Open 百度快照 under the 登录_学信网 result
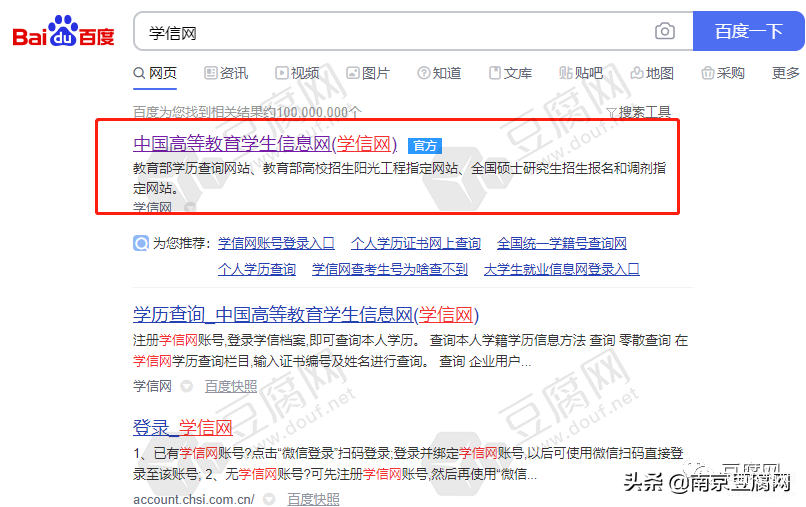 point(313,499)
